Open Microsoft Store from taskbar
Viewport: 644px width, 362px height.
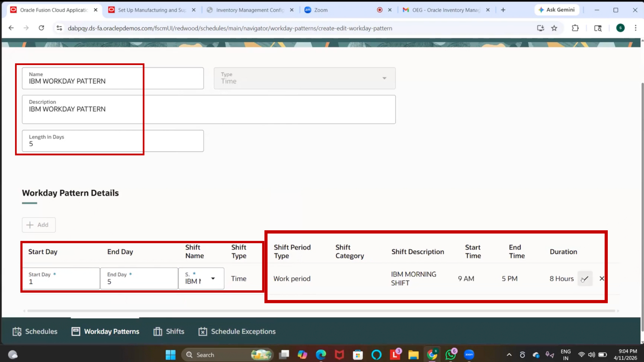[358, 355]
